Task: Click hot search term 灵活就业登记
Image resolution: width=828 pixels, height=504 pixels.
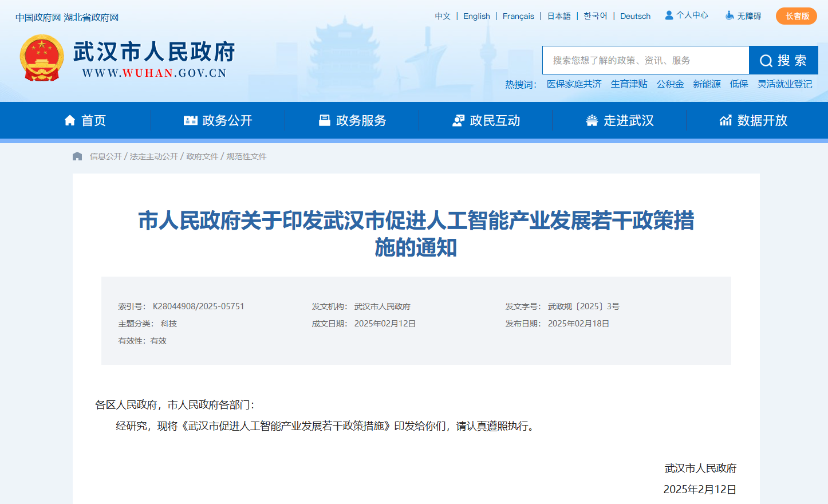Action: click(784, 84)
